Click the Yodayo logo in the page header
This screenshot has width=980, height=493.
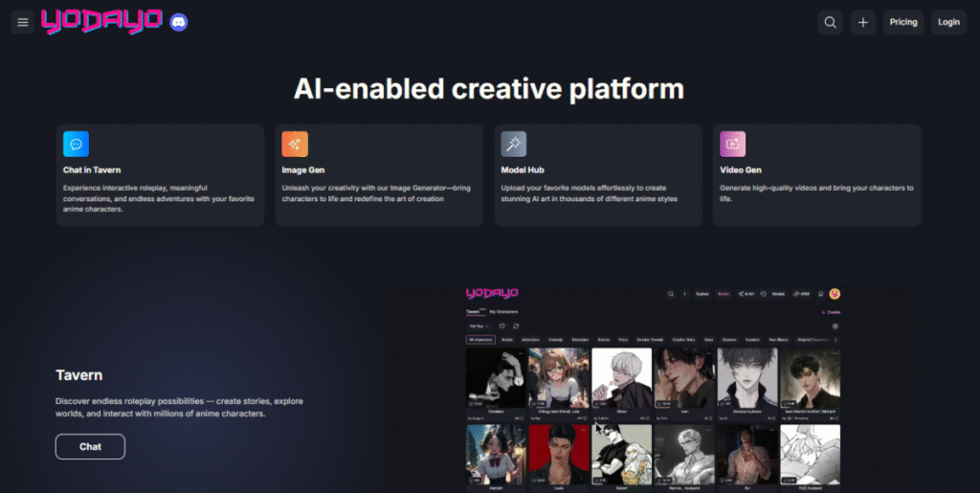101,21
